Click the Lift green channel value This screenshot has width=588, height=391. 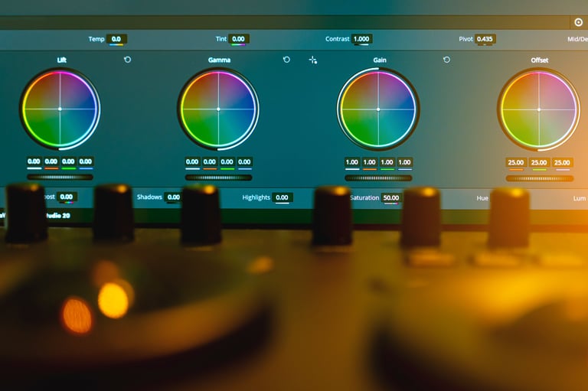[x=69, y=161]
